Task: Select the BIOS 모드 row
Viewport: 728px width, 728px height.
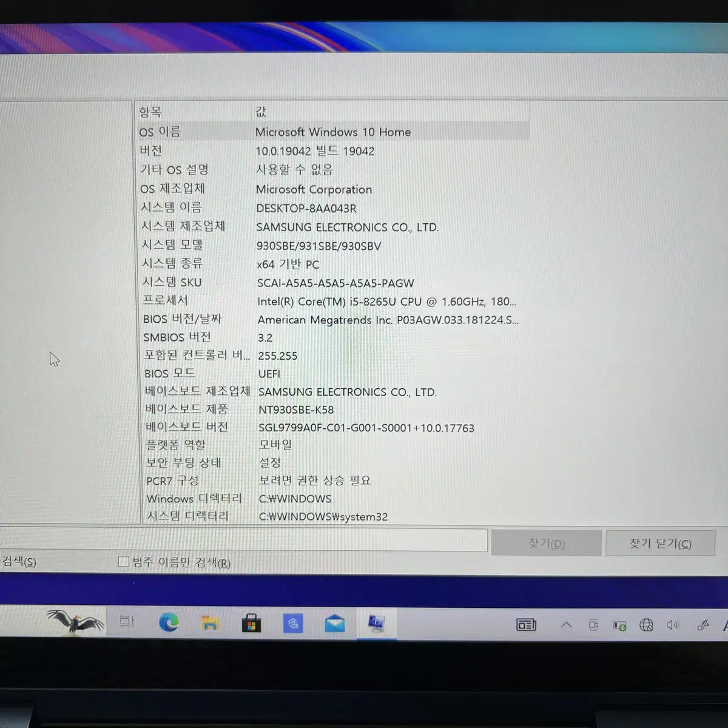Action: (335, 374)
